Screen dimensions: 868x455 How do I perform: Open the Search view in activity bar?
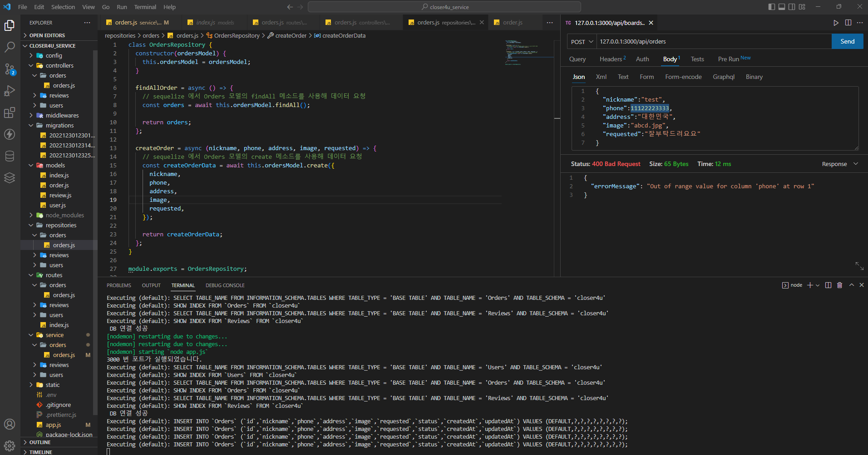(x=10, y=47)
